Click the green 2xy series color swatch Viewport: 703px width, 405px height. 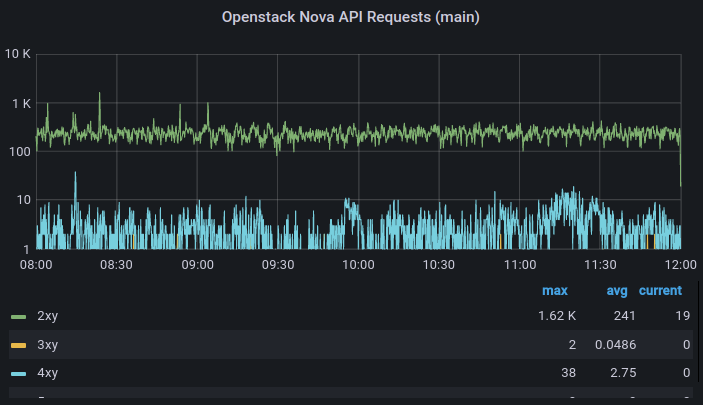(x=18, y=317)
